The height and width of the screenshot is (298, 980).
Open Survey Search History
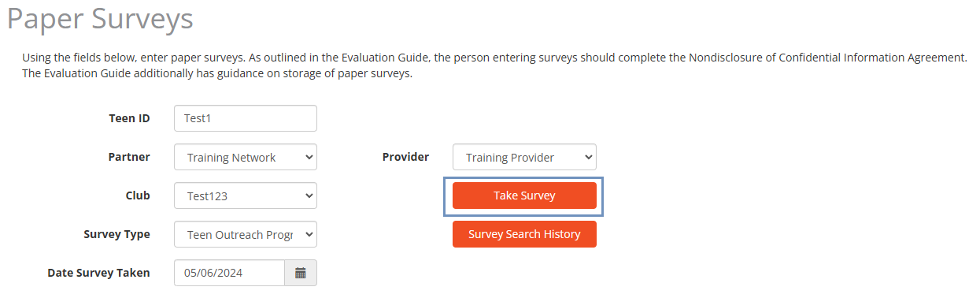[x=524, y=234]
